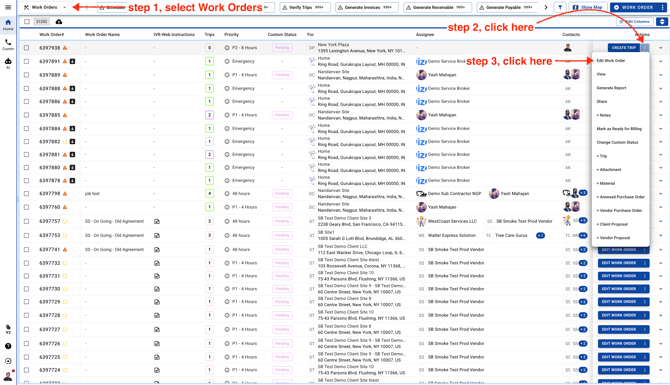Open the Work Orders dropdown
The width and height of the screenshot is (670, 385).
pos(45,7)
